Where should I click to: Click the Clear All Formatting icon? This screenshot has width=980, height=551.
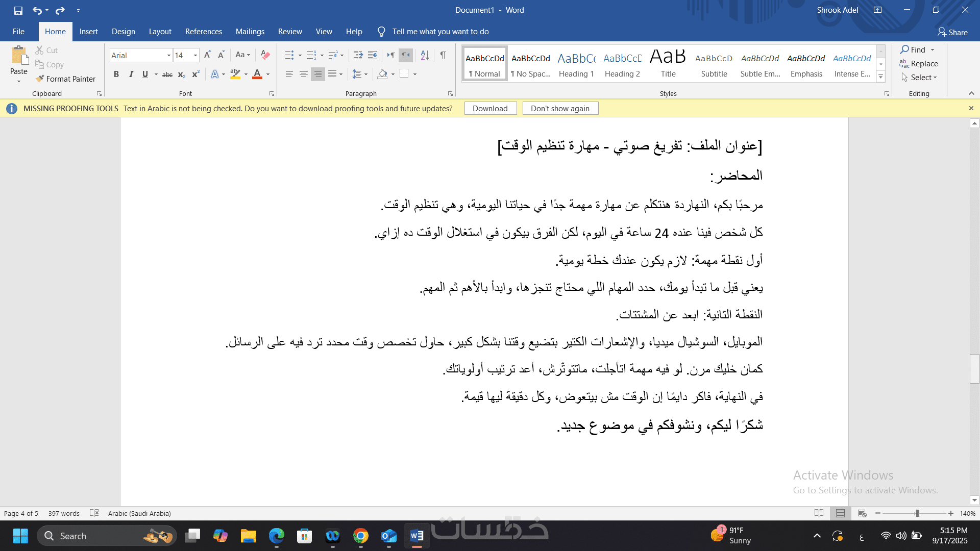tap(265, 55)
